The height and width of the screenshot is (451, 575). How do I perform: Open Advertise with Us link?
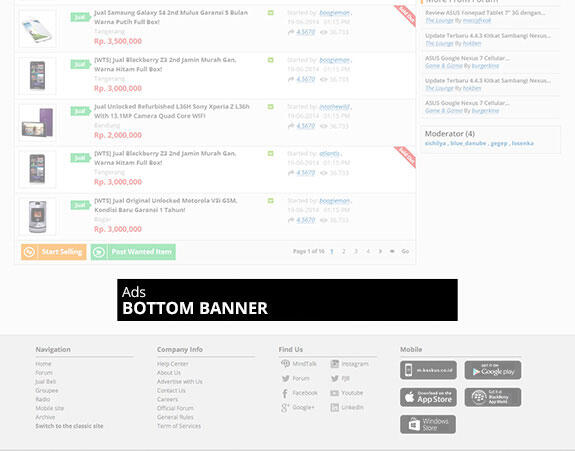coord(180,381)
